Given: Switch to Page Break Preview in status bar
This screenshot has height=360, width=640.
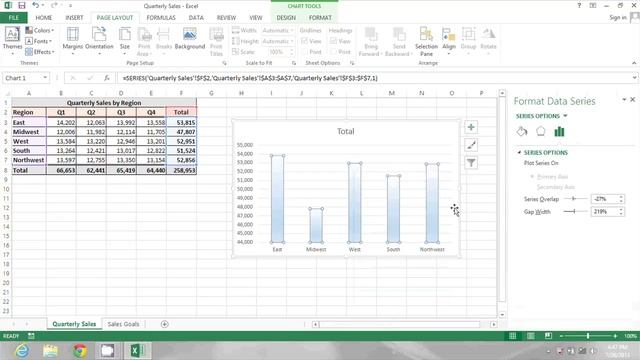Looking at the screenshot, I should [548, 336].
